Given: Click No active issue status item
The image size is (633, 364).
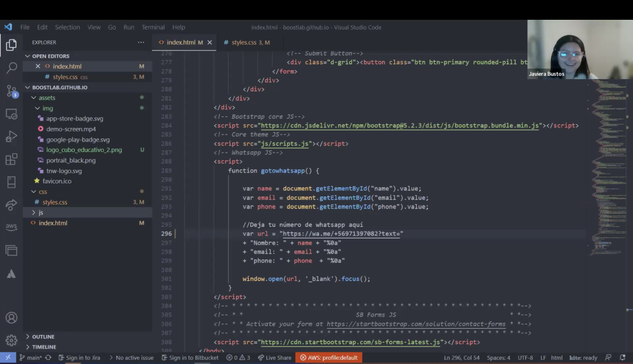Looking at the screenshot, I should click(131, 358).
